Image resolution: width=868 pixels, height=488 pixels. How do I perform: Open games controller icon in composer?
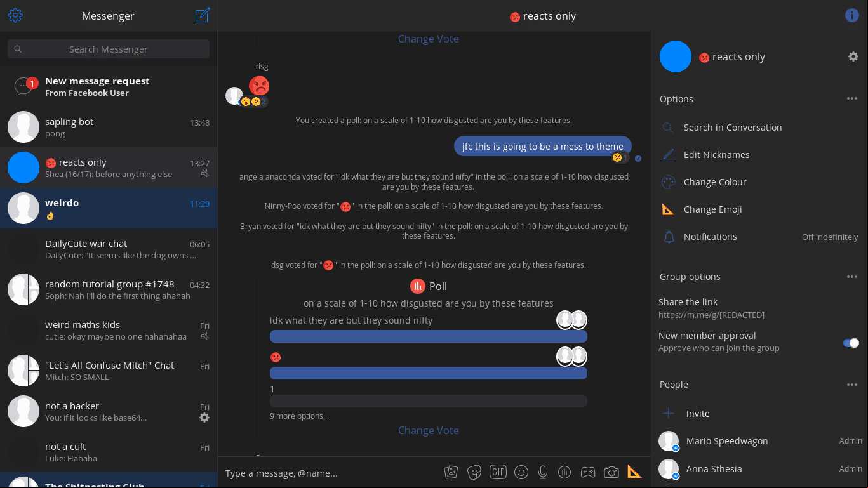[x=589, y=472]
